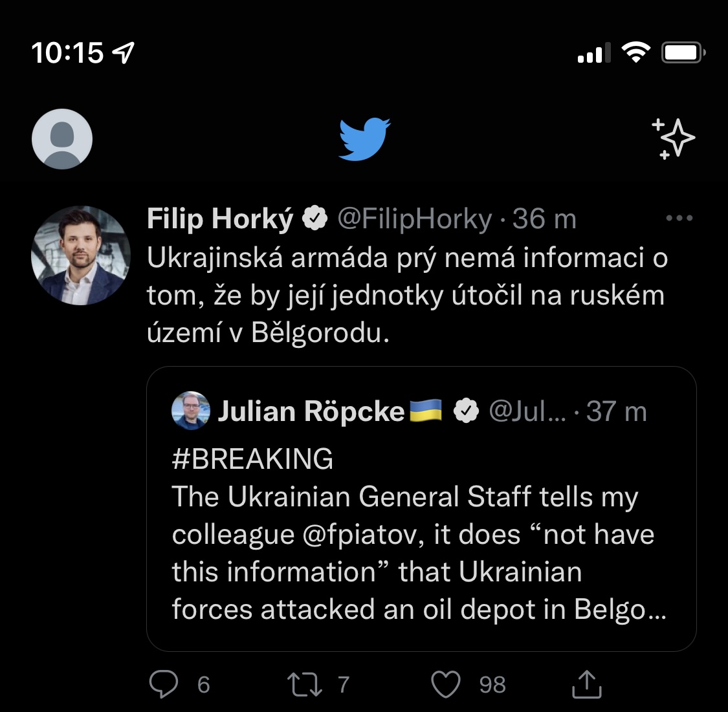Share the tweet via share icon
728x712 pixels.
(586, 684)
